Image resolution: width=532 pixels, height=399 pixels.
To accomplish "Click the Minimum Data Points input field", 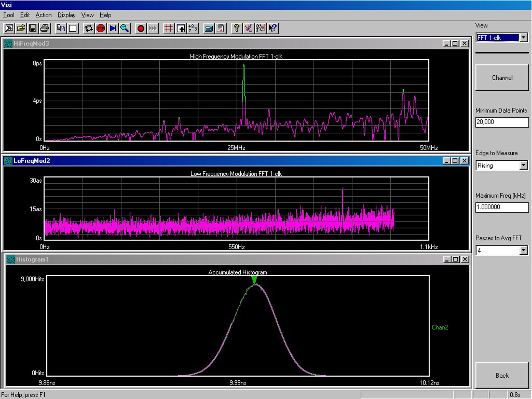I will click(x=502, y=122).
